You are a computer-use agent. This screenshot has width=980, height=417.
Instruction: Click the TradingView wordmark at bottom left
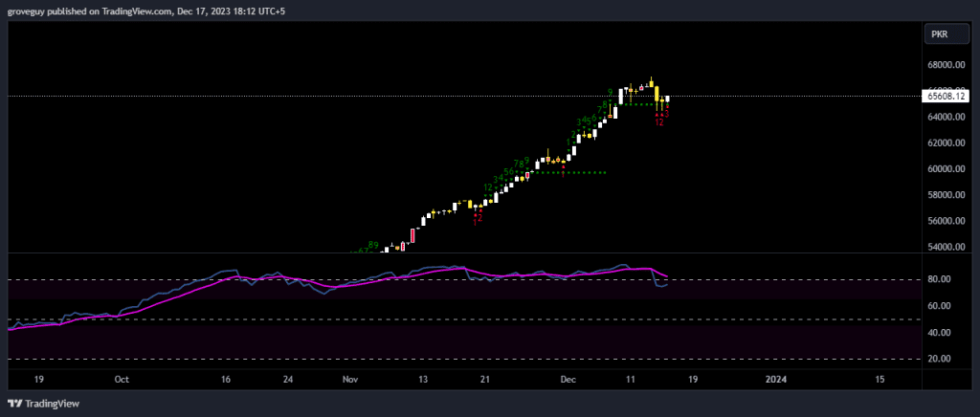pos(52,404)
